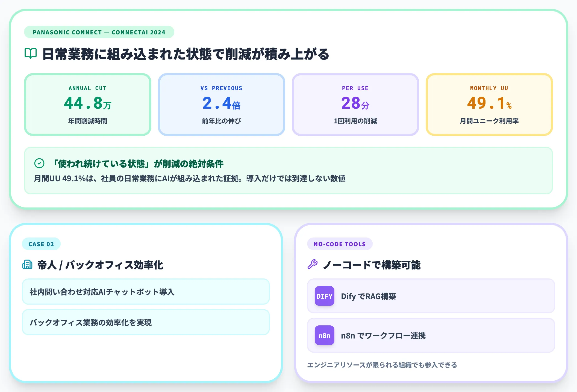The image size is (577, 392).
Task: Click the ANNUAL CUT caption
Action: [x=88, y=88]
